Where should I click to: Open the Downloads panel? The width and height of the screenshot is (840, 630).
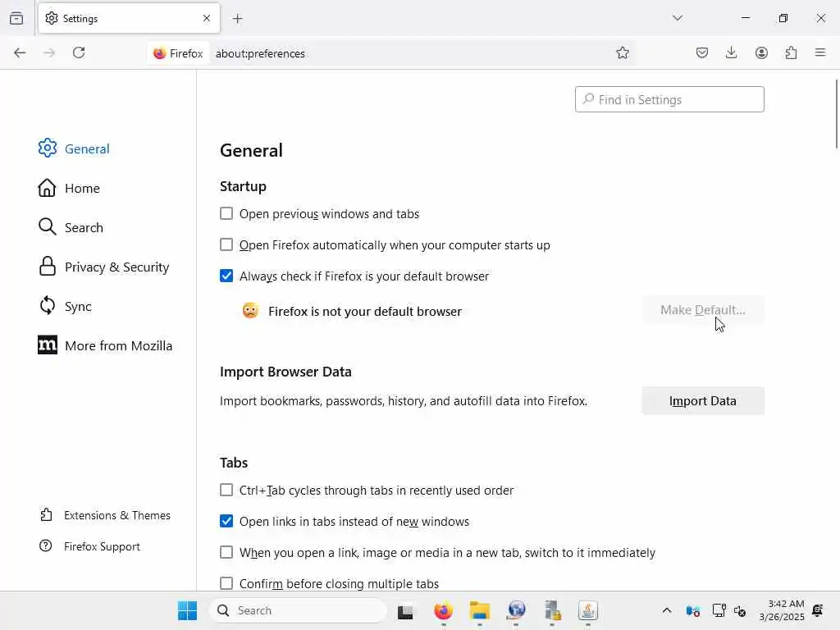pos(731,52)
